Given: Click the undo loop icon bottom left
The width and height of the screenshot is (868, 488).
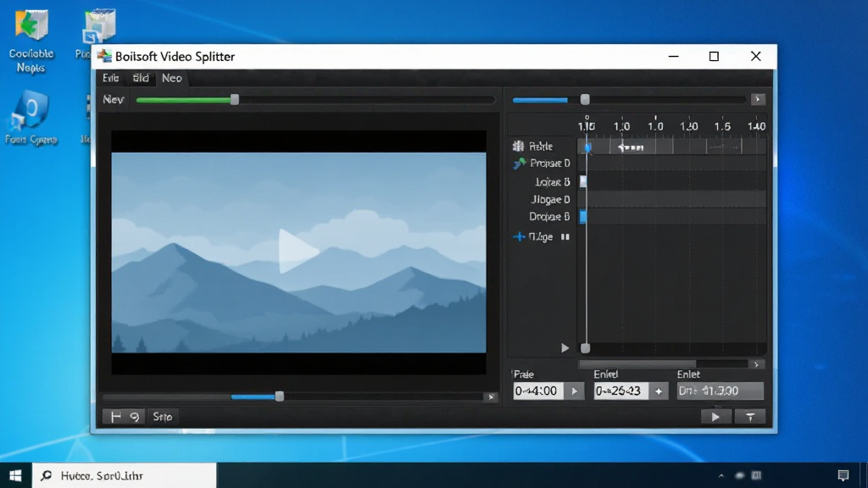Looking at the screenshot, I should point(135,417).
